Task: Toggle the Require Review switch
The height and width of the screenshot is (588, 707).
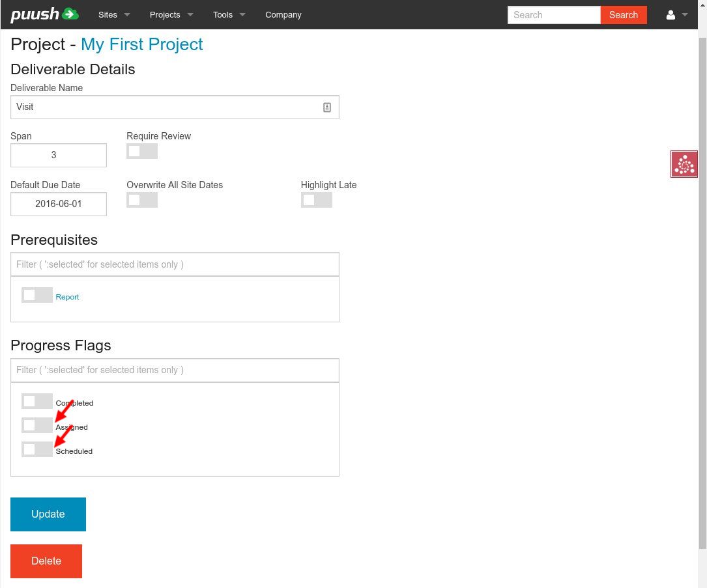Action: click(x=142, y=151)
